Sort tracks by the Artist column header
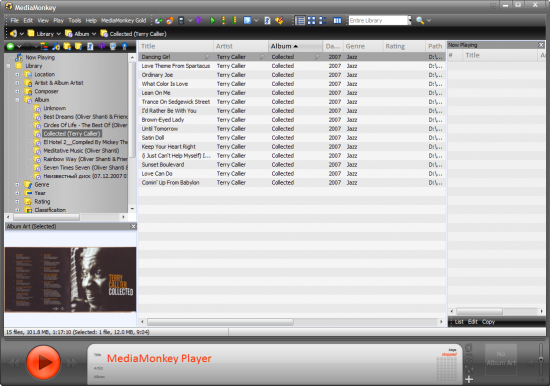550x386 pixels. click(x=241, y=46)
